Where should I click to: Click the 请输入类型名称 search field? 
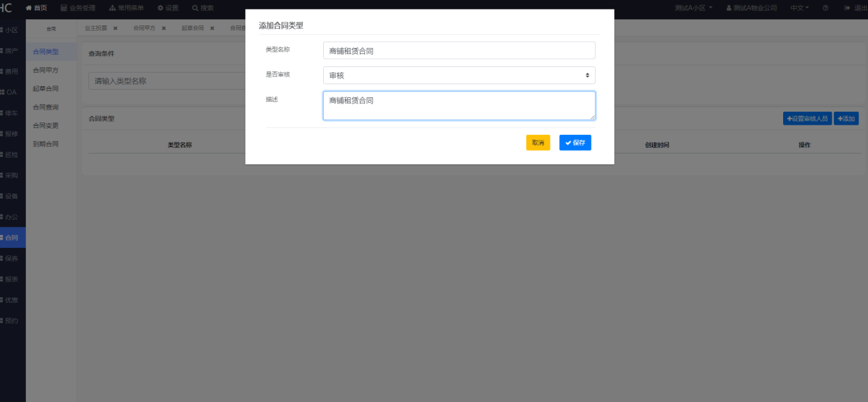point(167,81)
